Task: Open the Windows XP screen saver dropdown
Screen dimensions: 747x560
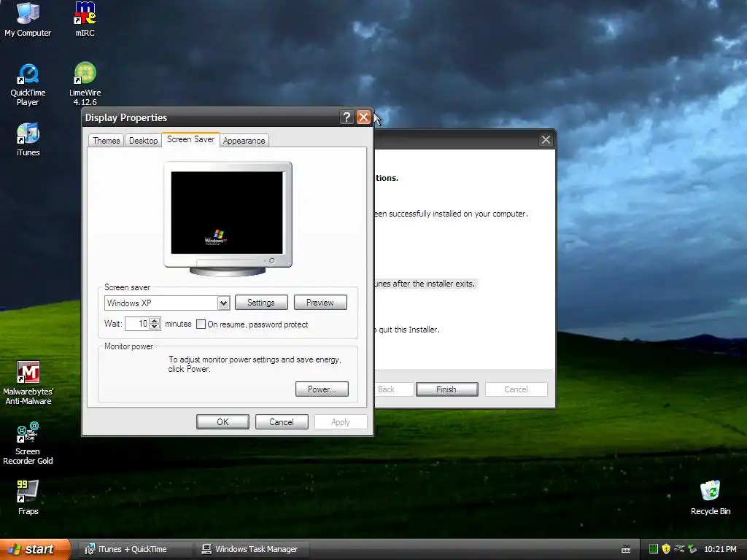Action: [223, 303]
